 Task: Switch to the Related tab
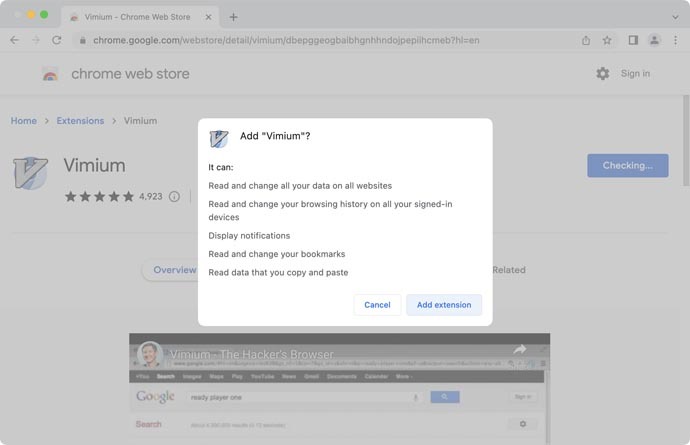[509, 270]
